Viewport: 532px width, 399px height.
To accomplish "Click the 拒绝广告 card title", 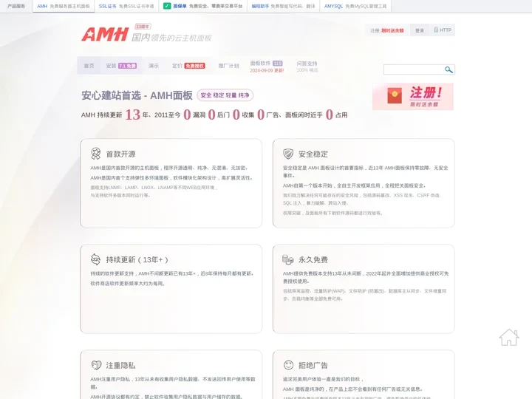I will point(313,366).
